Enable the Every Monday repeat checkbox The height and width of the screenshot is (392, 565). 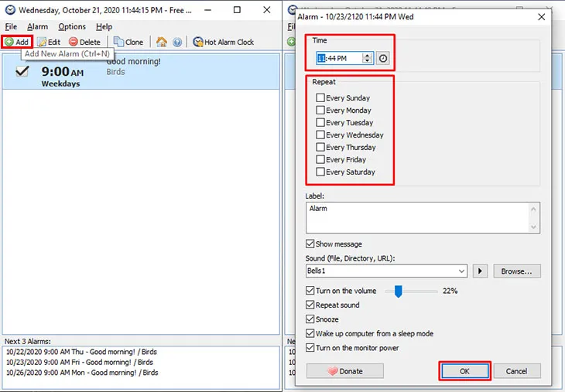[320, 111]
